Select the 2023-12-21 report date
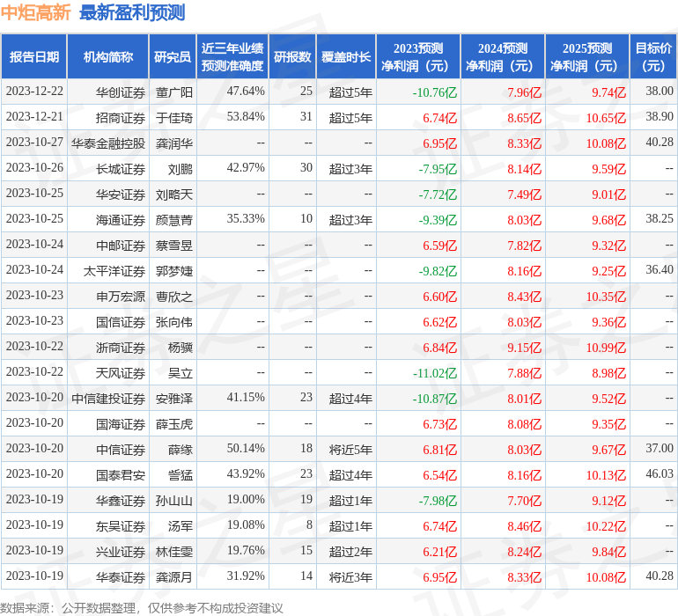The image size is (678, 616). [34, 117]
